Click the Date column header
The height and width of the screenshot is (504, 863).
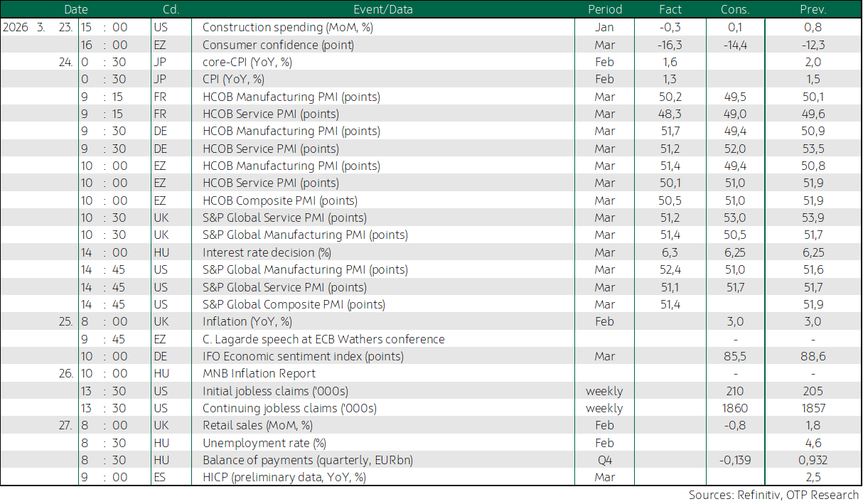point(76,9)
